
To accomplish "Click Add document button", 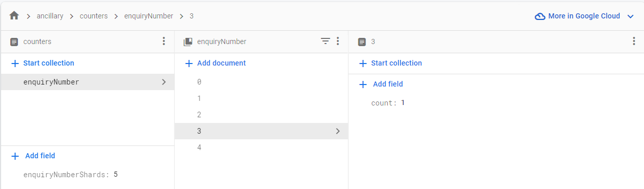I will click(215, 63).
